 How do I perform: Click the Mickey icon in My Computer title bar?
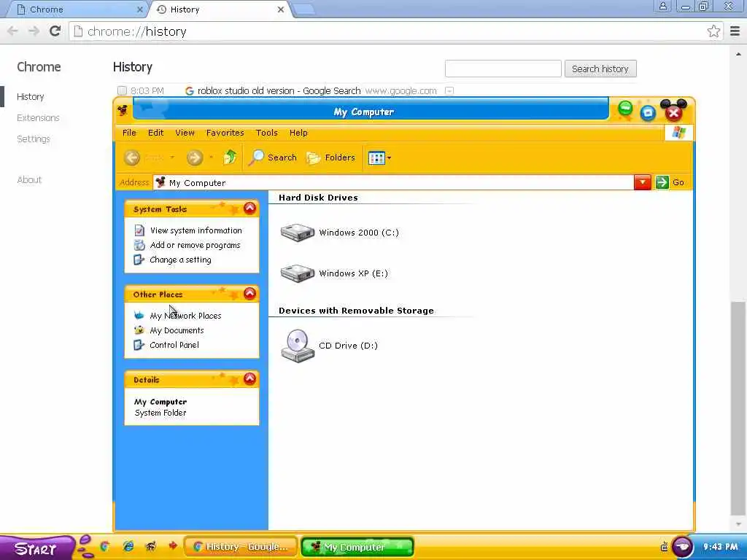pyautogui.click(x=123, y=111)
